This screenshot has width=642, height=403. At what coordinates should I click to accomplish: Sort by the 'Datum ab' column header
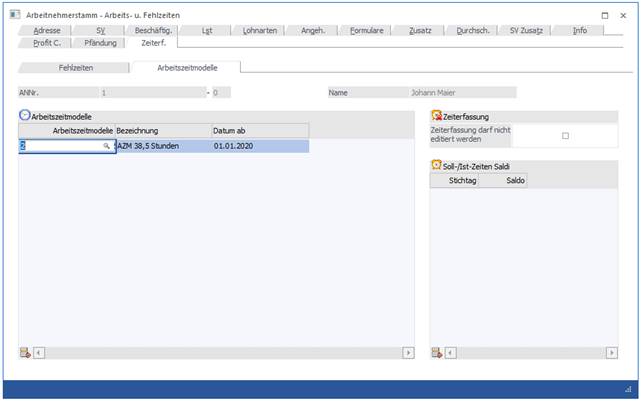259,131
